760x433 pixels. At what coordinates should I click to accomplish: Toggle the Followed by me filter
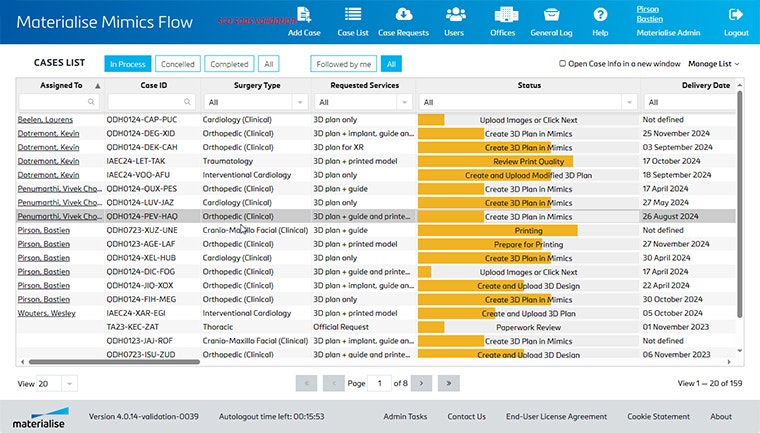pos(343,64)
